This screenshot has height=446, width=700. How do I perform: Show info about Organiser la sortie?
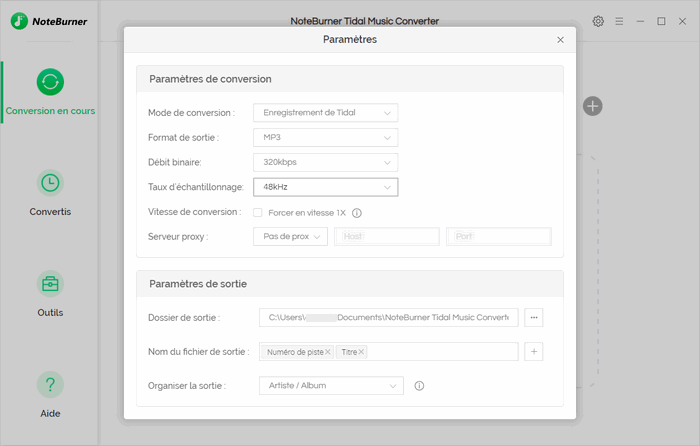pos(419,386)
